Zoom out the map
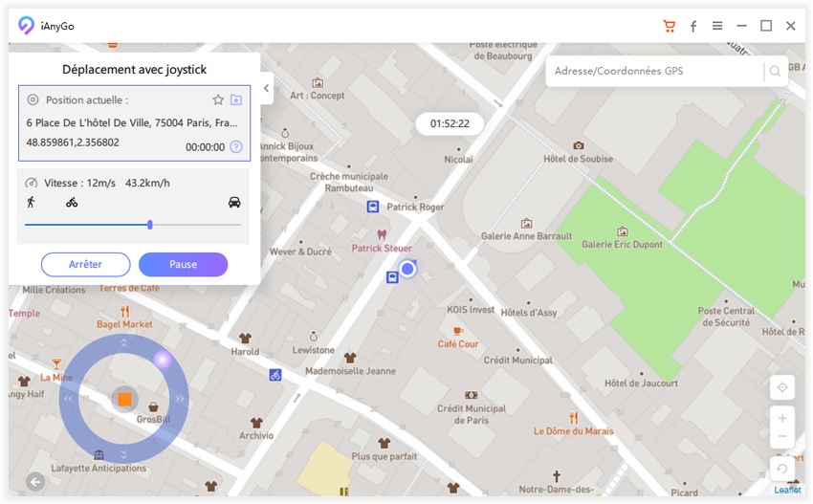The width and height of the screenshot is (813, 504). pyautogui.click(x=782, y=437)
